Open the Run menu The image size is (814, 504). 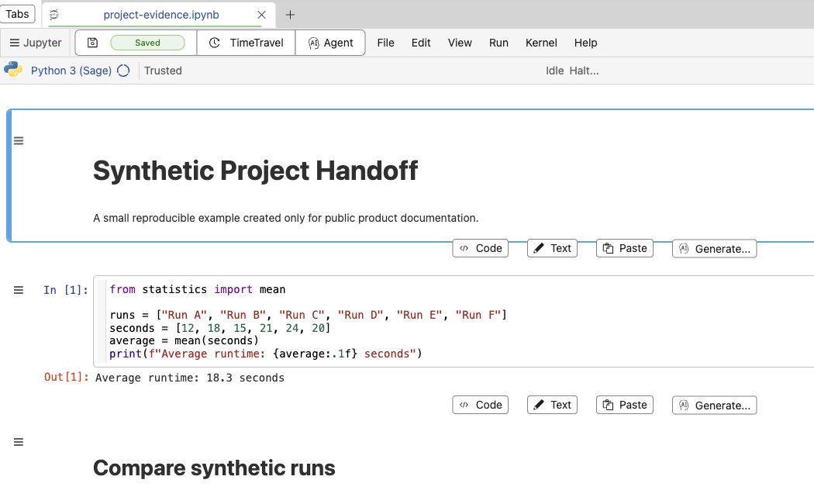pos(498,43)
